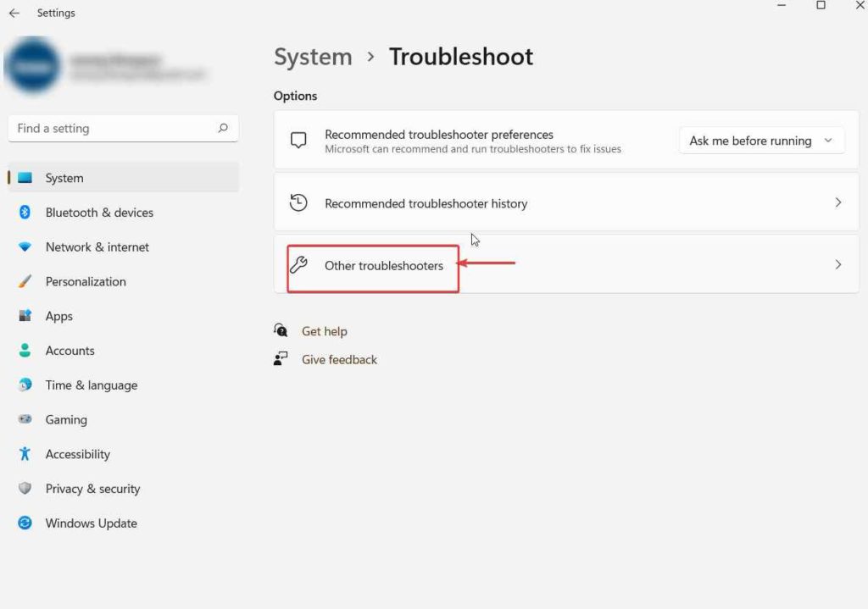Open Windows Update page
Image resolution: width=868 pixels, height=609 pixels.
click(123, 523)
